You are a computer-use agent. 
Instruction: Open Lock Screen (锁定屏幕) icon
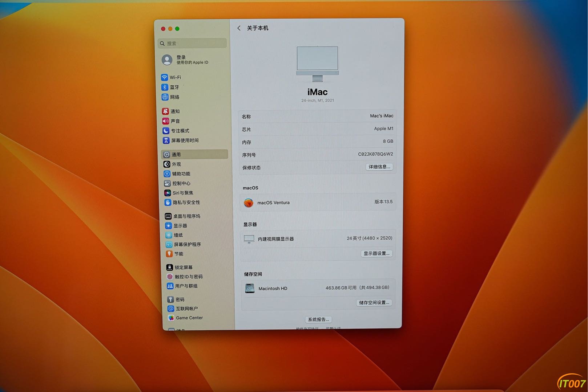170,267
